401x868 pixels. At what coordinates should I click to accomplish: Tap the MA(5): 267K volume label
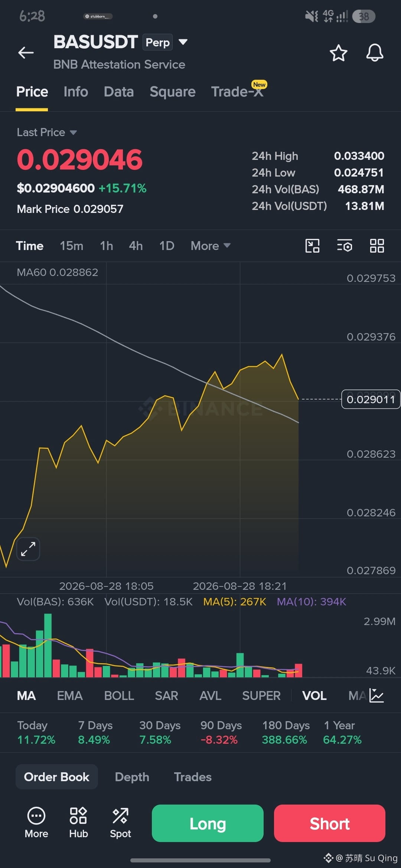tap(235, 602)
